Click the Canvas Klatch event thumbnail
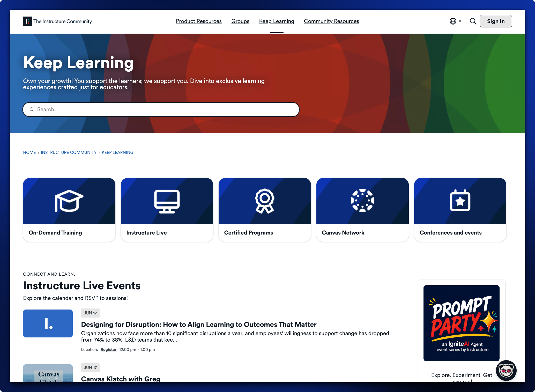This screenshot has width=535, height=392. click(48, 373)
